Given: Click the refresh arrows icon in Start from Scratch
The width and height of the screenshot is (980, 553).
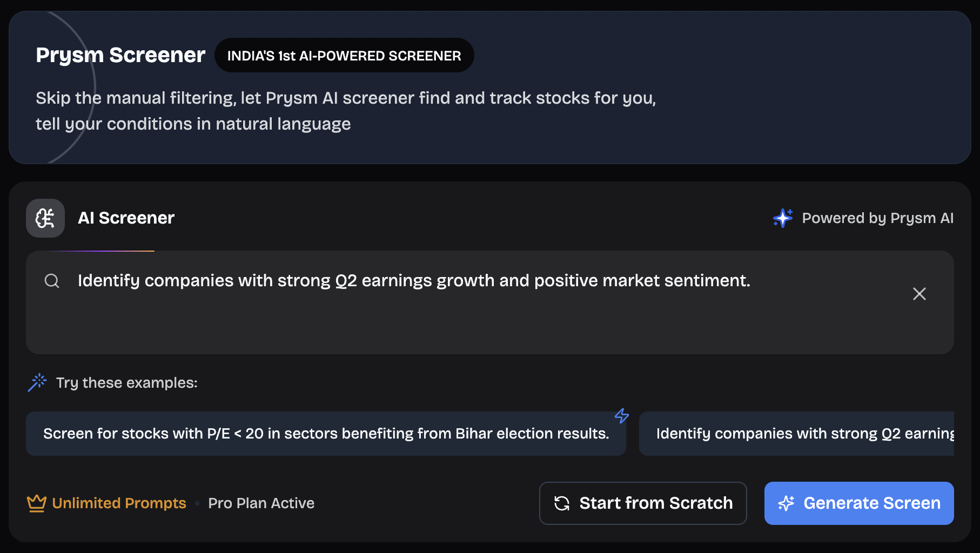Looking at the screenshot, I should (562, 503).
